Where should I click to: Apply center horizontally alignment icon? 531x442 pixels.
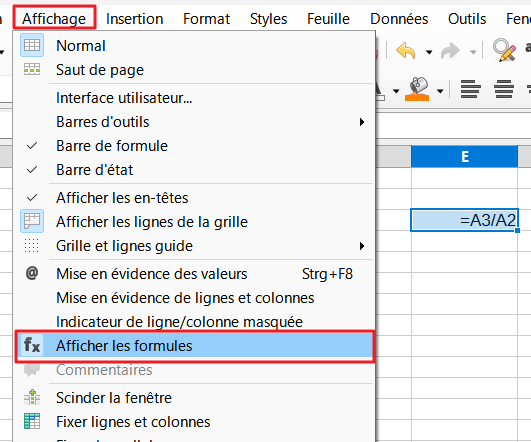click(504, 89)
